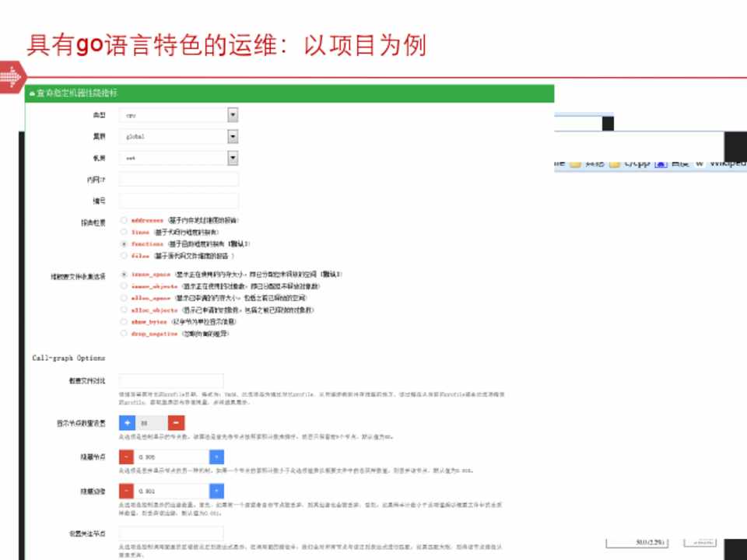747x560 pixels.
Task: Click blue plus button beside value 80
Action: tap(127, 423)
